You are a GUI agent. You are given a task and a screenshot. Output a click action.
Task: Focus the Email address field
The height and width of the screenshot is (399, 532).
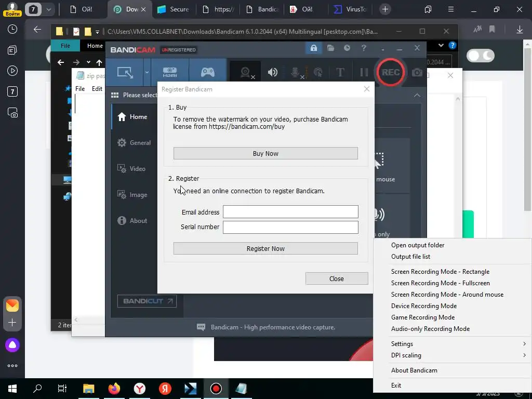coord(290,212)
